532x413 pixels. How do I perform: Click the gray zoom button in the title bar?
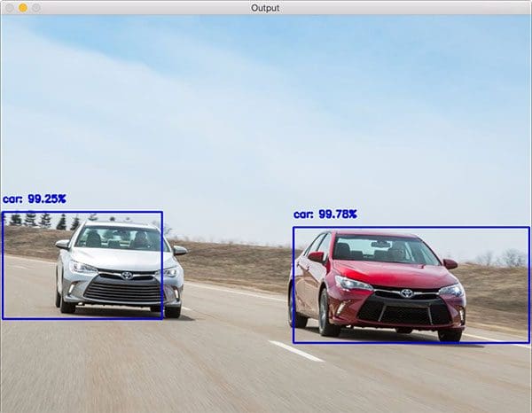coord(36,8)
